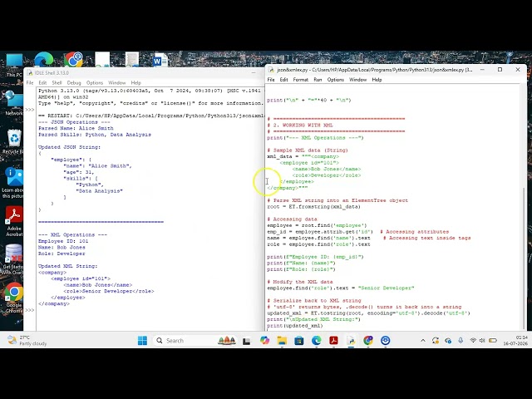Open Edit menu in IDLE Shell window

pyautogui.click(x=42, y=83)
